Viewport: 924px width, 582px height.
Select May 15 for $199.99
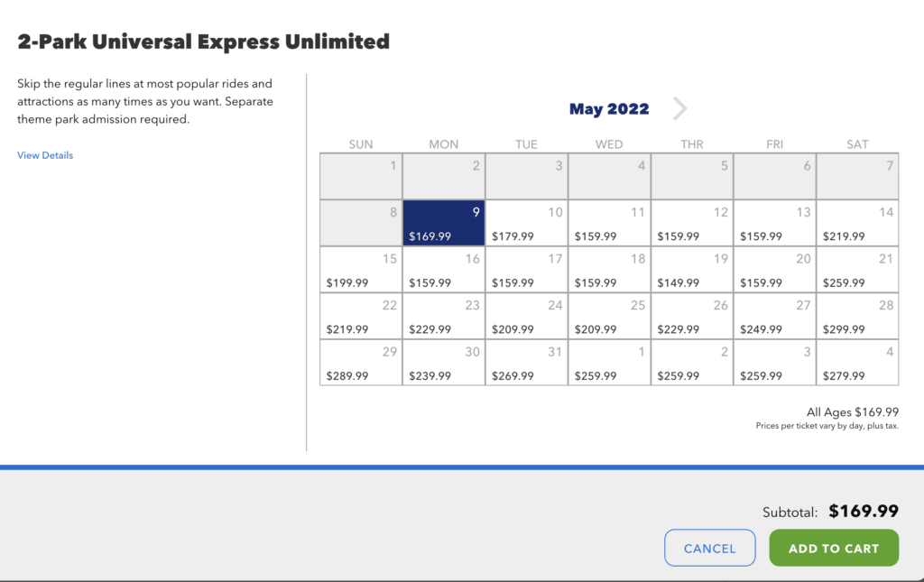(x=361, y=269)
